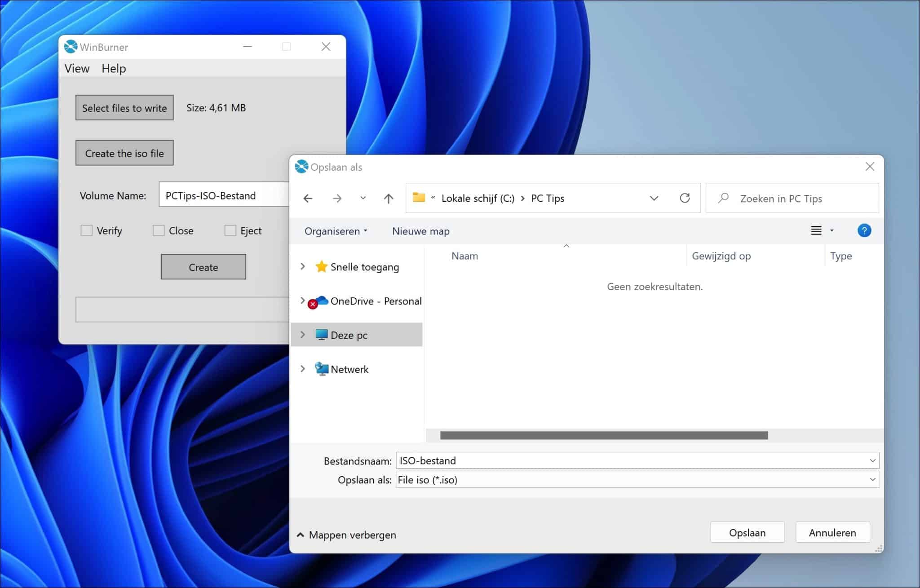Click the Opslaan button to save
The image size is (920, 588).
747,532
